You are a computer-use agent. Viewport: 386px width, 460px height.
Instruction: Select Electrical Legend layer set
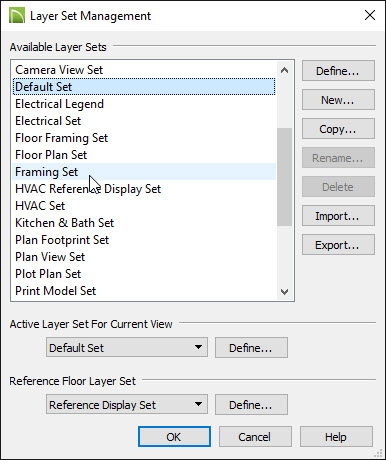coord(144,104)
